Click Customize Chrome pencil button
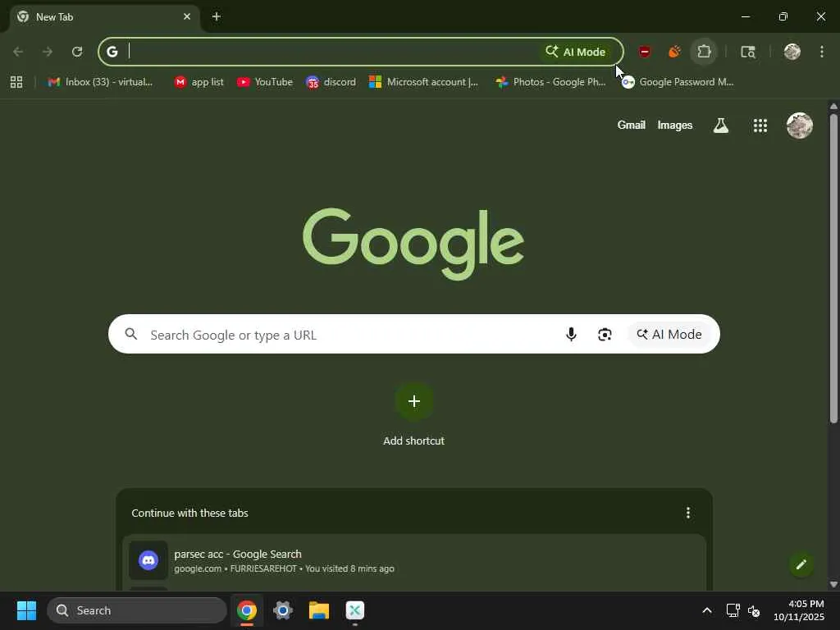840x630 pixels. tap(801, 564)
